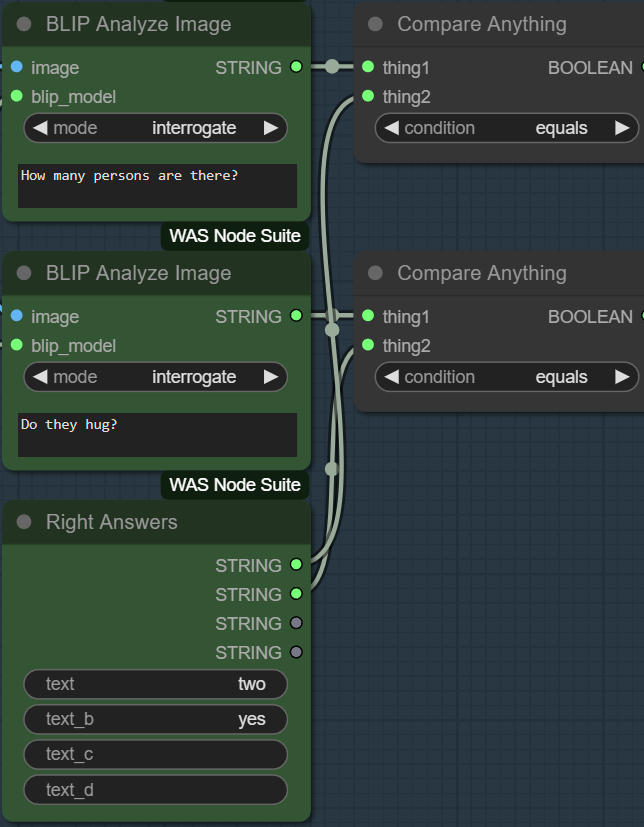Click blip_model input port on second BLIP node
Image resolution: width=644 pixels, height=827 pixels.
(x=16, y=346)
